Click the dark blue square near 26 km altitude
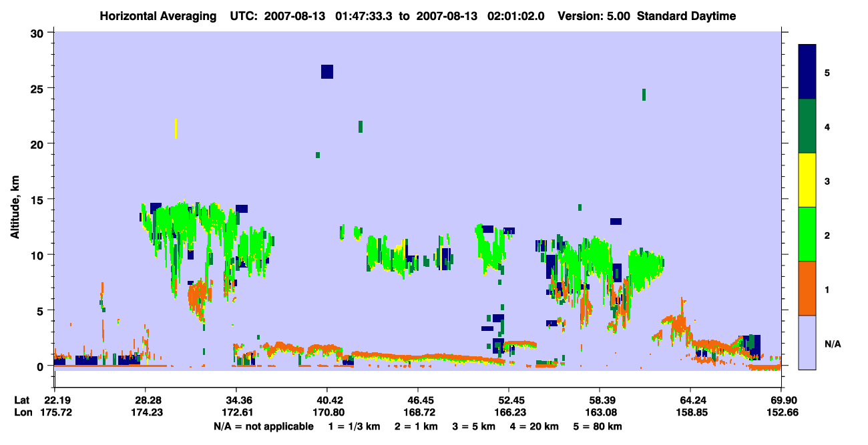 pos(327,71)
